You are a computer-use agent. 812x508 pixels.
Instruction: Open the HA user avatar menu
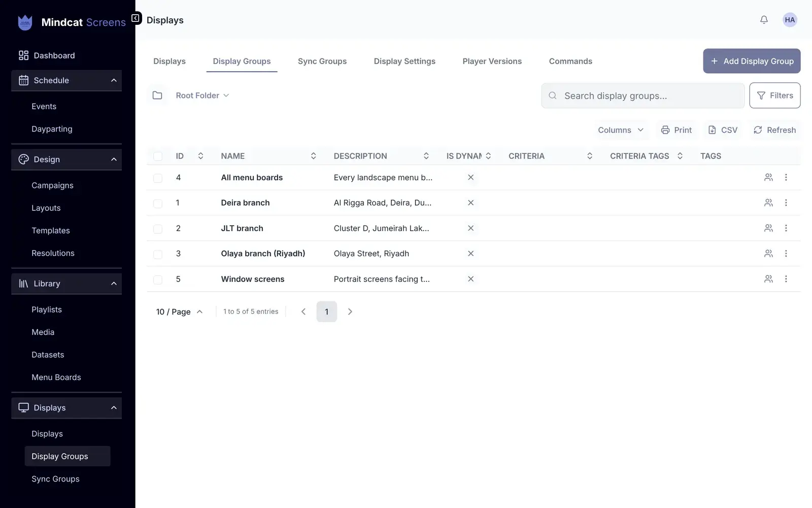(790, 20)
